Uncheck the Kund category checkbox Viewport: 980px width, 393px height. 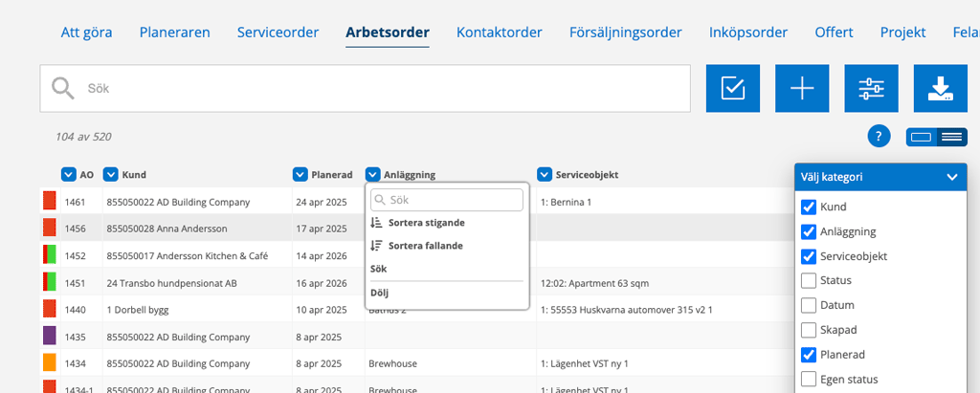point(809,207)
